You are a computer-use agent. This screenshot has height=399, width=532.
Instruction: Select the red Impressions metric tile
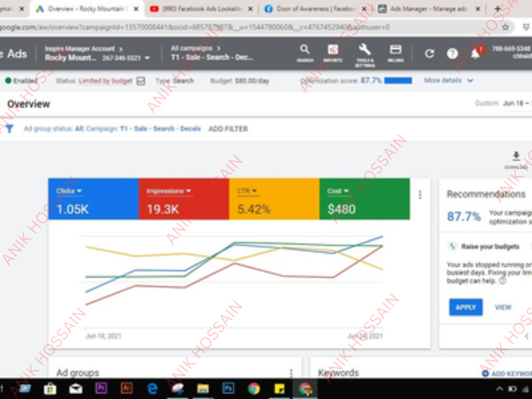(x=184, y=199)
